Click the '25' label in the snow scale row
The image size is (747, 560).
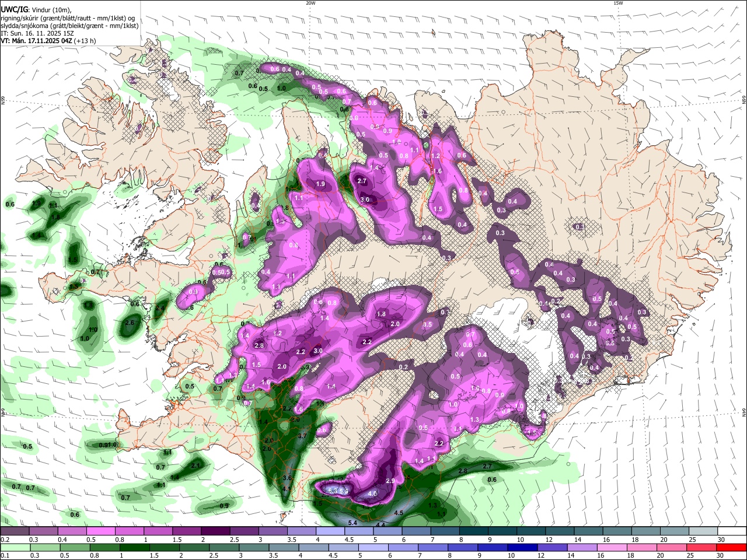pyautogui.click(x=693, y=540)
